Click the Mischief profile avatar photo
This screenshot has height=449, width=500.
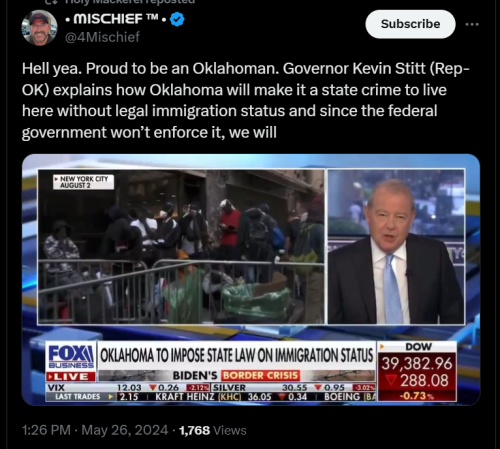click(39, 28)
